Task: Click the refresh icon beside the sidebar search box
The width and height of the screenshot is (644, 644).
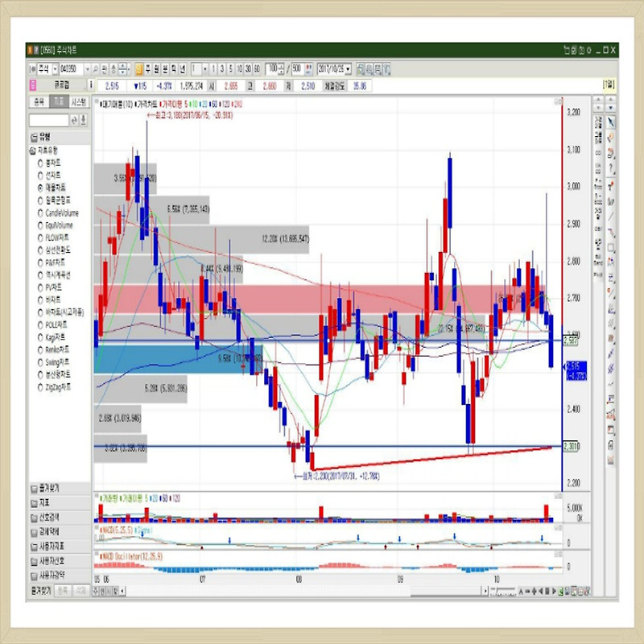Action: point(74,120)
